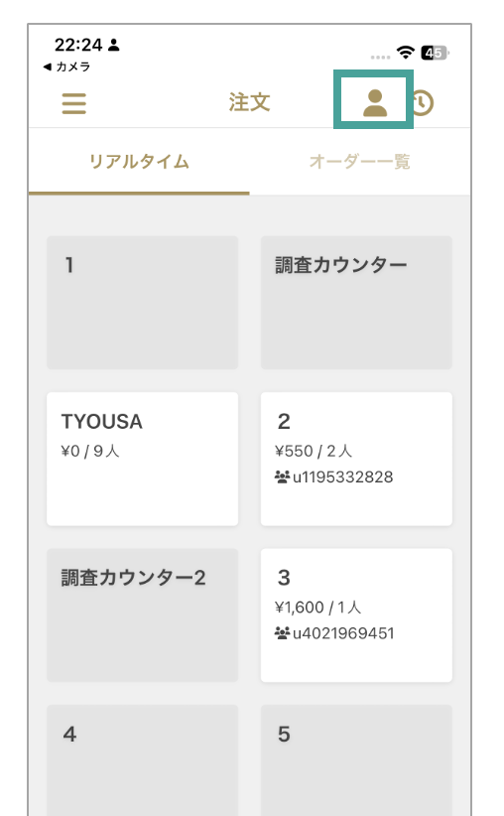Switch to the オーダー一覧 tab
The width and height of the screenshot is (504, 816).
[360, 162]
